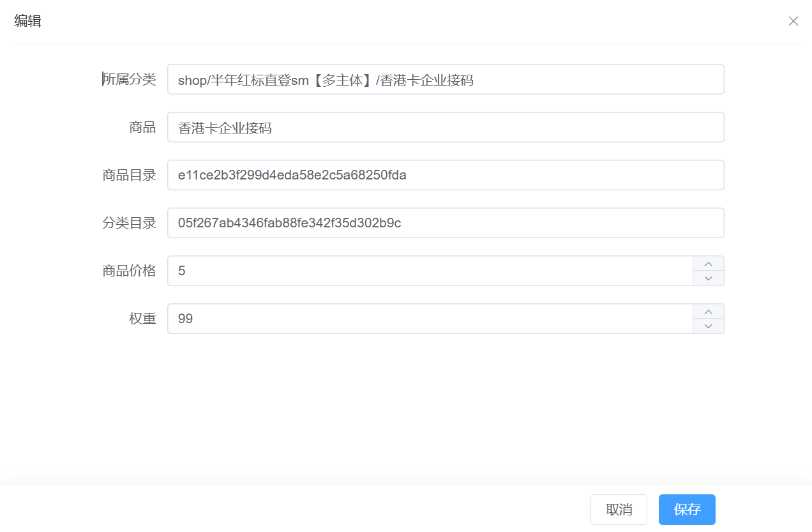Click the 所属分类 label text
This screenshot has width=812, height=532.
tap(130, 79)
